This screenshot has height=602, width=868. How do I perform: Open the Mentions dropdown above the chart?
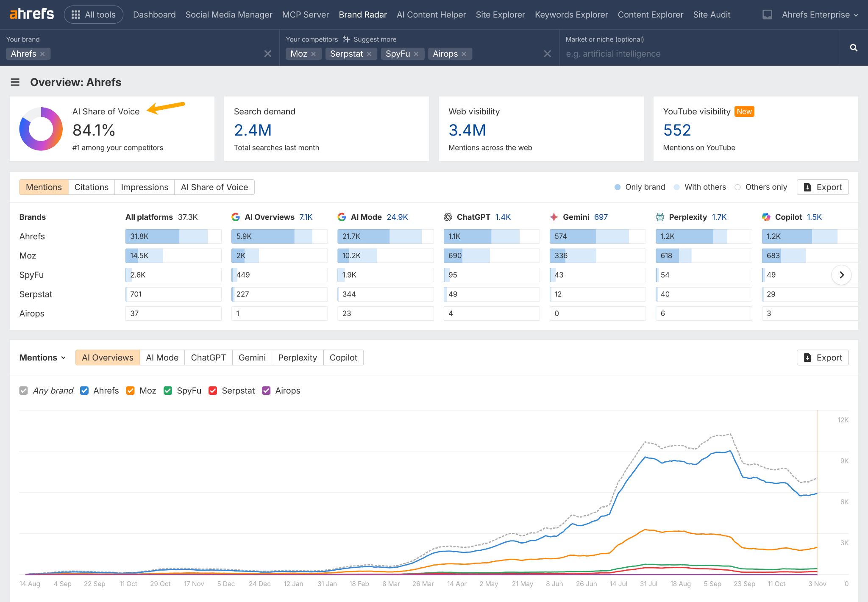click(42, 357)
